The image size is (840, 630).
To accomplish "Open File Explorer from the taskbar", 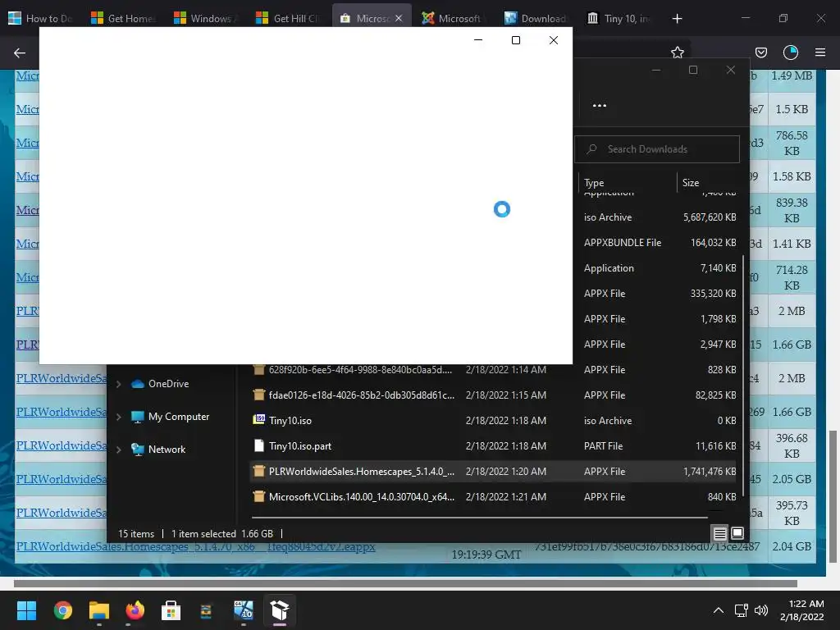I will tap(99, 610).
